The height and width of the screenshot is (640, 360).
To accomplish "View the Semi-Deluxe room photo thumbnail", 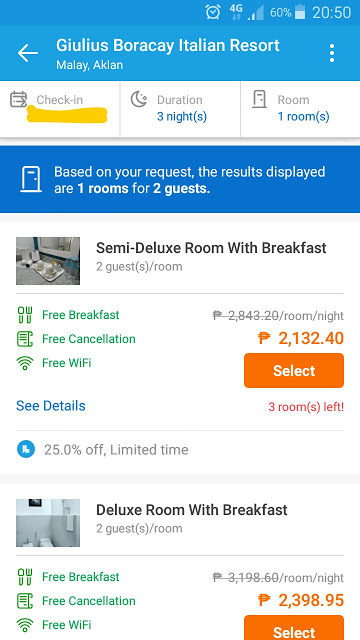I will [48, 261].
